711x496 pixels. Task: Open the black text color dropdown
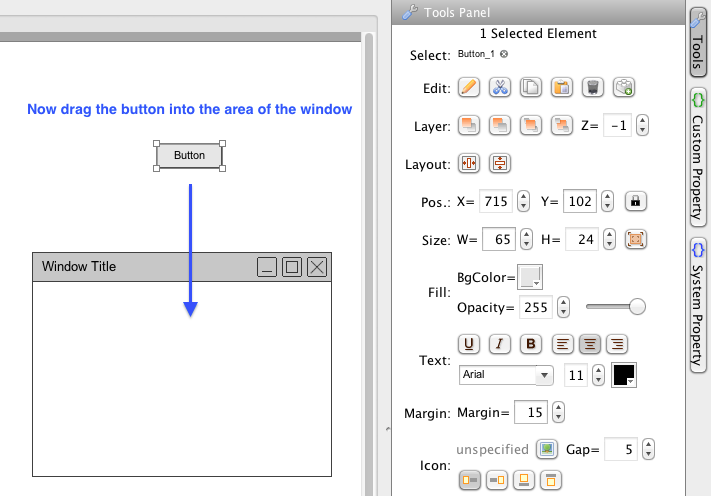[624, 375]
